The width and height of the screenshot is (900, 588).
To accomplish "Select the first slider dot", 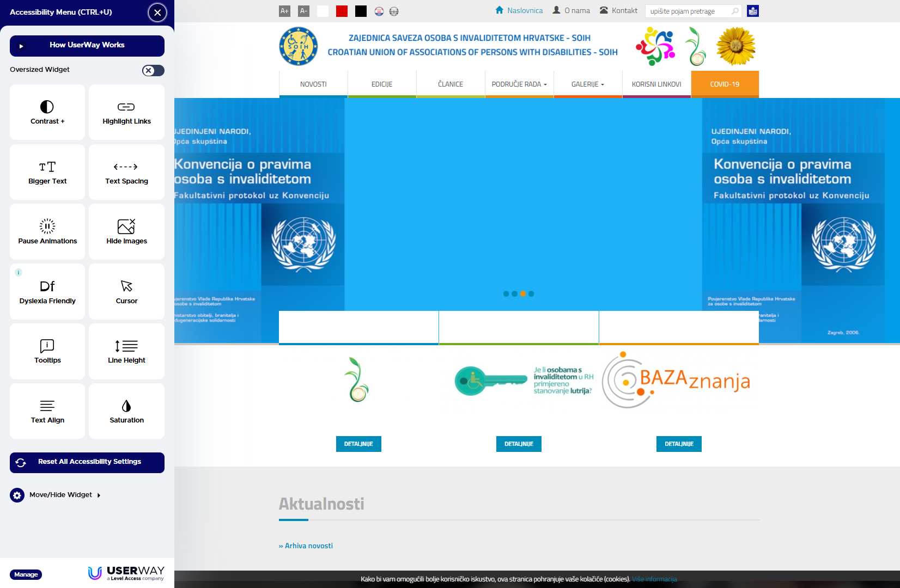I will (506, 293).
